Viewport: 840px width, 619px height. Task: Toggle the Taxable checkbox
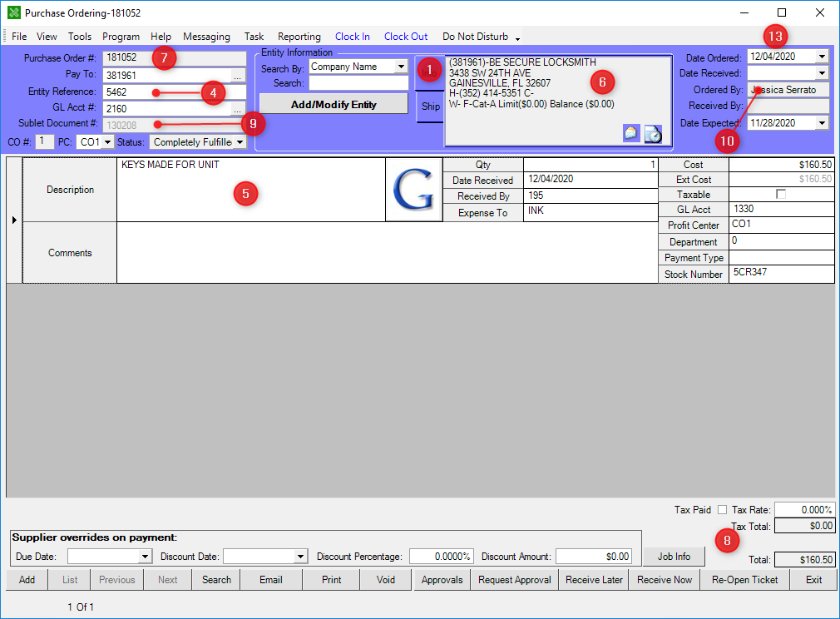click(781, 194)
